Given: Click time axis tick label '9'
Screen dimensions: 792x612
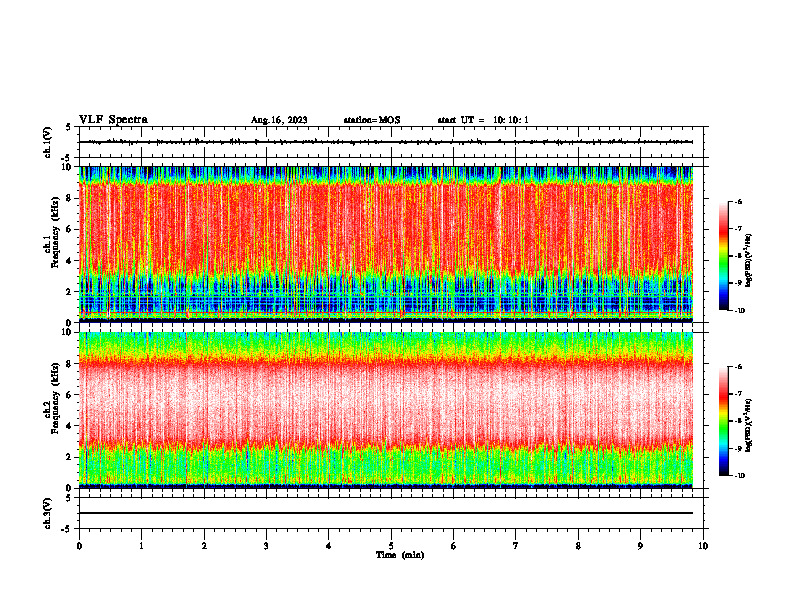Looking at the screenshot, I should point(640,546).
